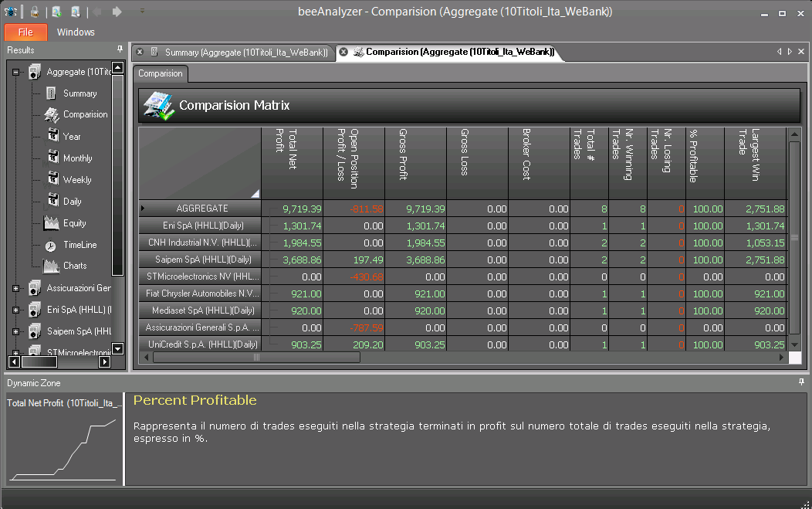The height and width of the screenshot is (509, 812).
Task: Select the Weekly calendar report icon
Action: pos(53,178)
